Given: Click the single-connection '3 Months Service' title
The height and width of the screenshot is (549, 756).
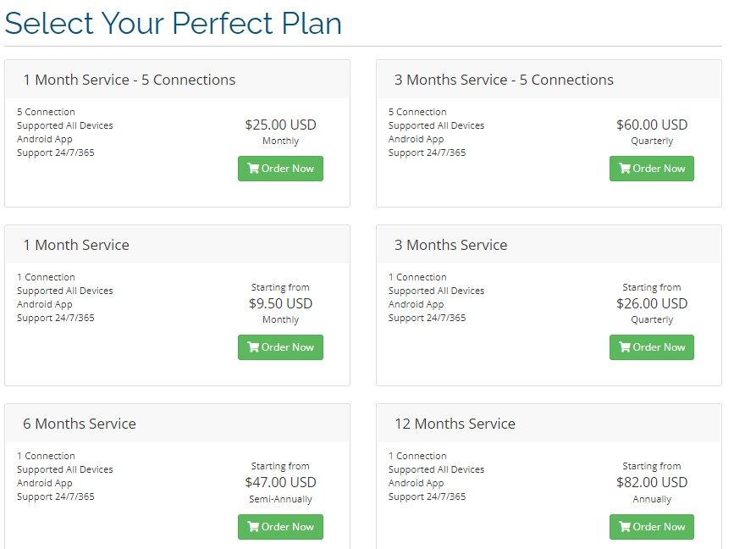Looking at the screenshot, I should pyautogui.click(x=450, y=245).
